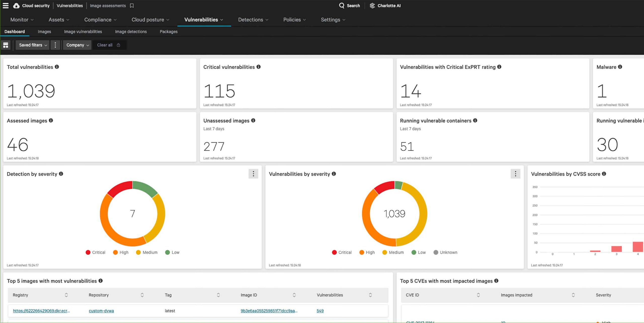Click the info icon on Total vulnerabilities

pyautogui.click(x=57, y=67)
